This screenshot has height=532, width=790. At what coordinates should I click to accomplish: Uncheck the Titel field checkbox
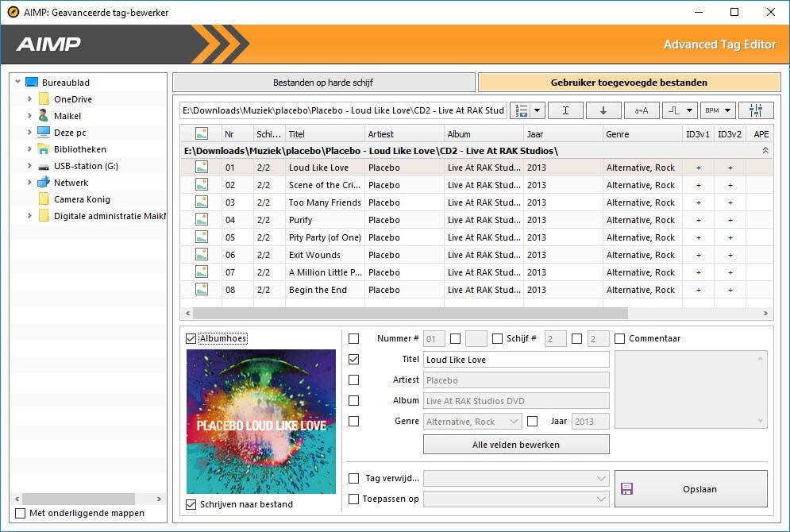pos(353,359)
